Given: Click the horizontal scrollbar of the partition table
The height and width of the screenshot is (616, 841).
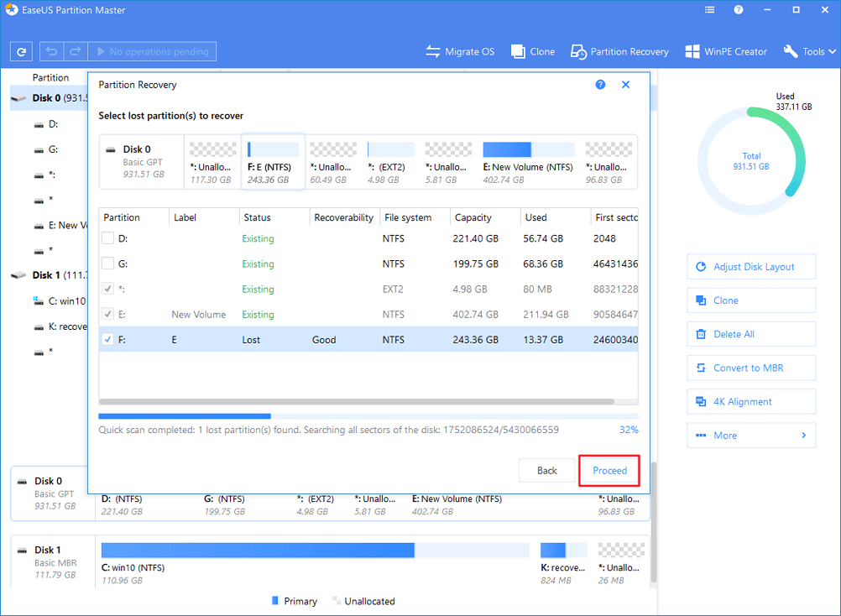Looking at the screenshot, I should (x=357, y=401).
